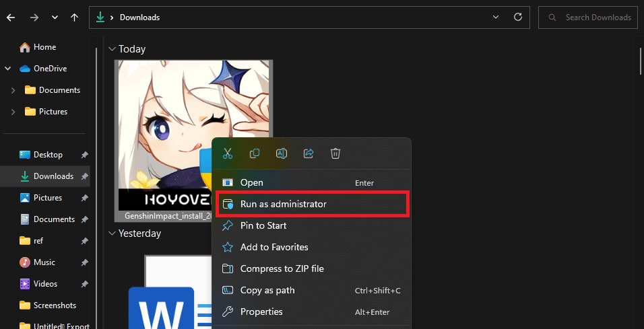The height and width of the screenshot is (329, 644).
Task: Choose Add to Favorites
Action: [x=311, y=247]
